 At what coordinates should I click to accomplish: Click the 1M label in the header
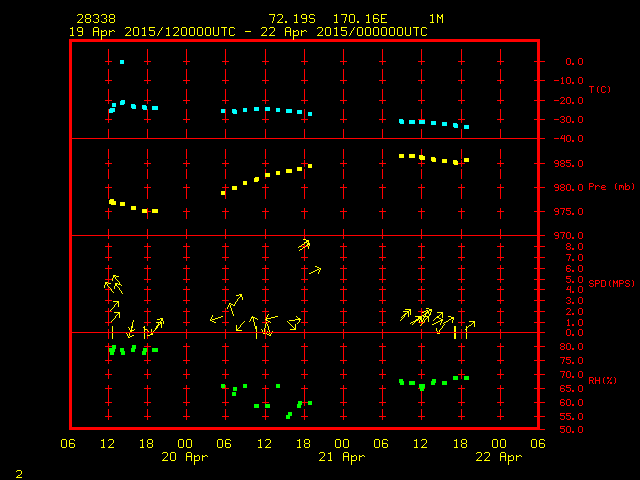(x=437, y=19)
